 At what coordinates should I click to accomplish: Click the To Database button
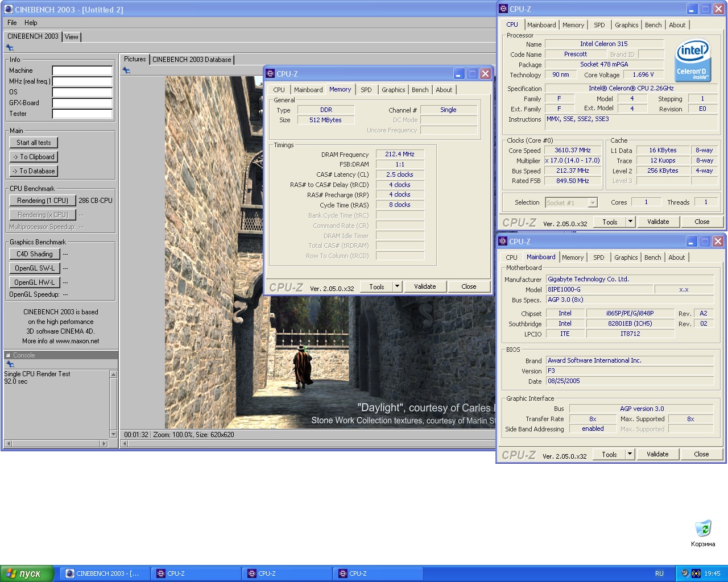pyautogui.click(x=34, y=171)
